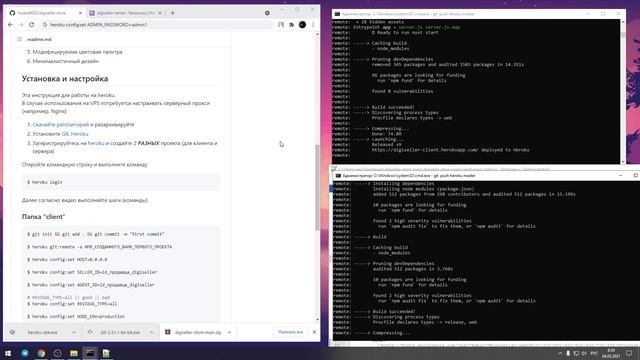Click the Chrome media/settings circle icon near tabs
This screenshot has width=640, height=360.
click(267, 13)
